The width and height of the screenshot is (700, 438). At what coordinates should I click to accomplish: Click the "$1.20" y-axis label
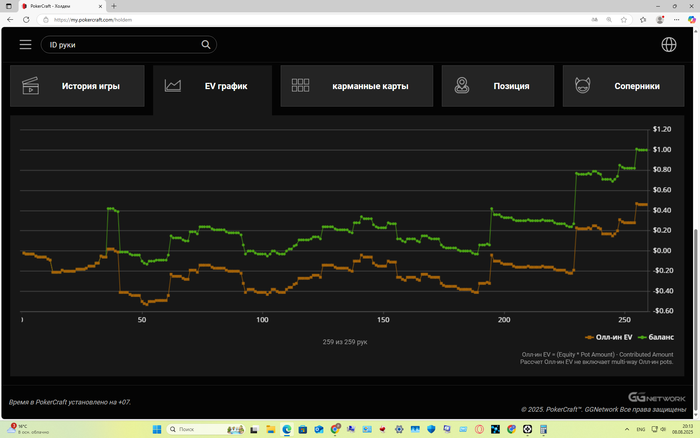(x=662, y=129)
